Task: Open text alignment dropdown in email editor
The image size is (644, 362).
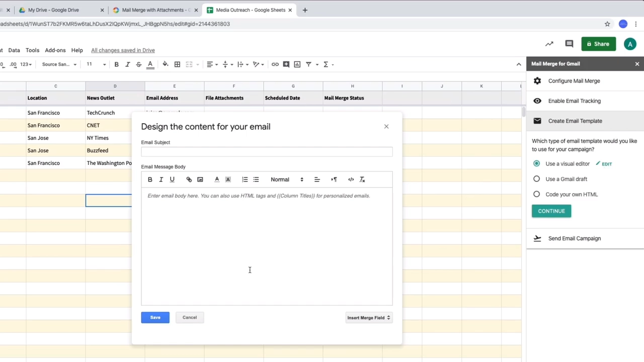Action: click(x=317, y=179)
